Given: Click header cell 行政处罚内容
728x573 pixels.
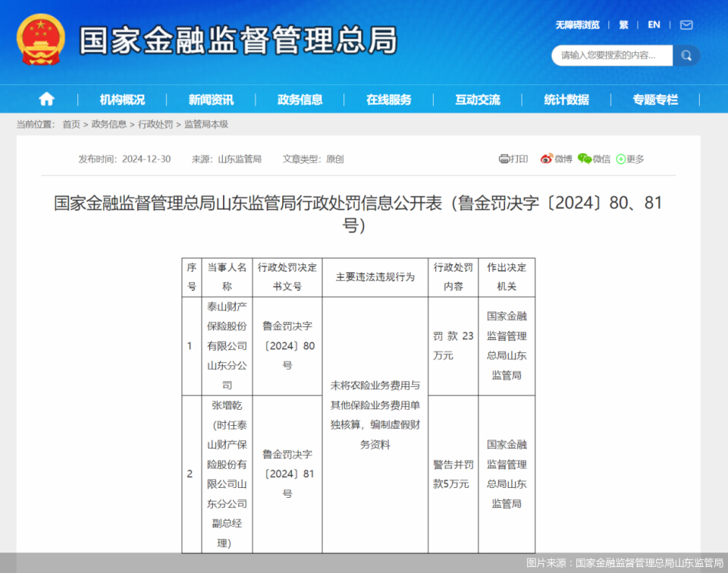Looking at the screenshot, I should [x=453, y=278].
